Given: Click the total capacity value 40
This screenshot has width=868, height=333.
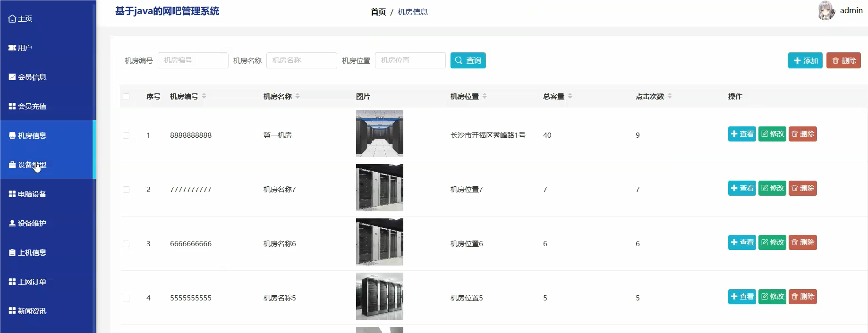Looking at the screenshot, I should [547, 135].
